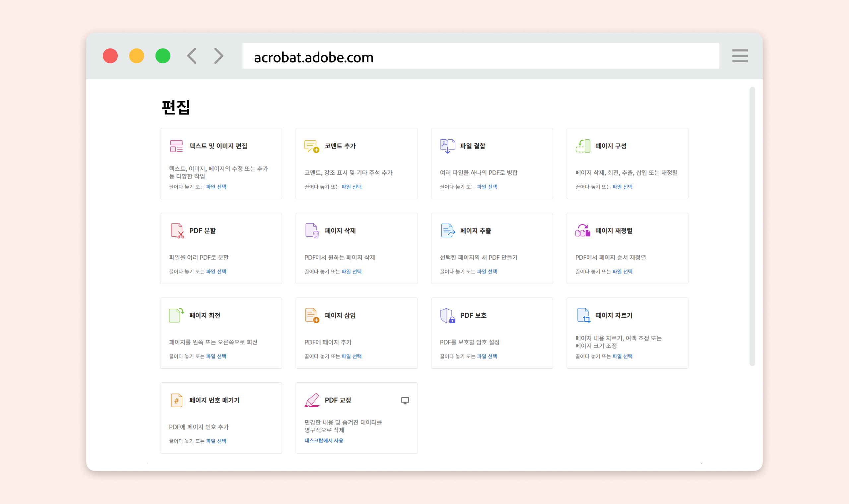The height and width of the screenshot is (504, 849).
Task: Click the desktop monitor icon on PDF 교정 card
Action: (405, 401)
